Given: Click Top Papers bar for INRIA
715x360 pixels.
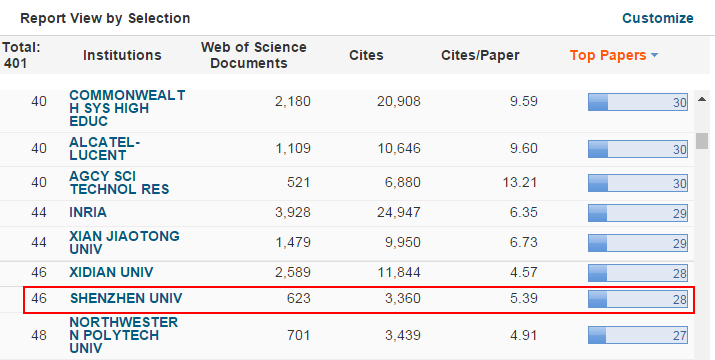Looking at the screenshot, I should [637, 213].
